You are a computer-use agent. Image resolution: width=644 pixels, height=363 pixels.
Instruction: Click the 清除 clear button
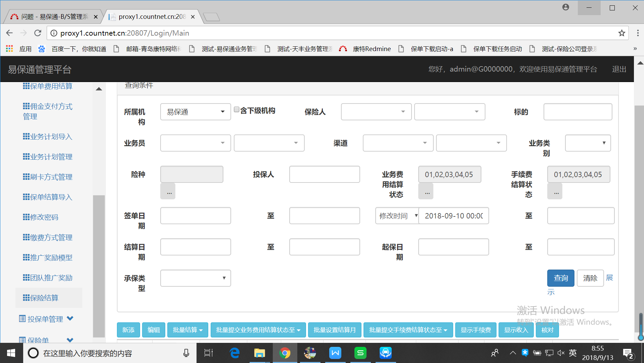tap(590, 278)
